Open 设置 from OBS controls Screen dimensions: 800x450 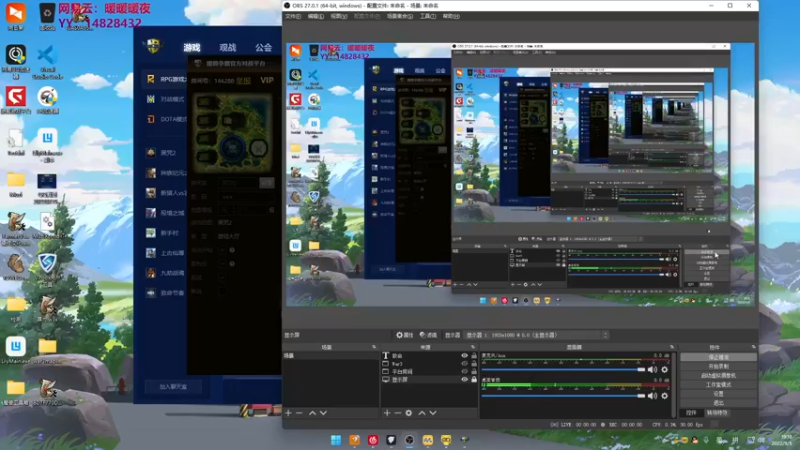click(718, 394)
